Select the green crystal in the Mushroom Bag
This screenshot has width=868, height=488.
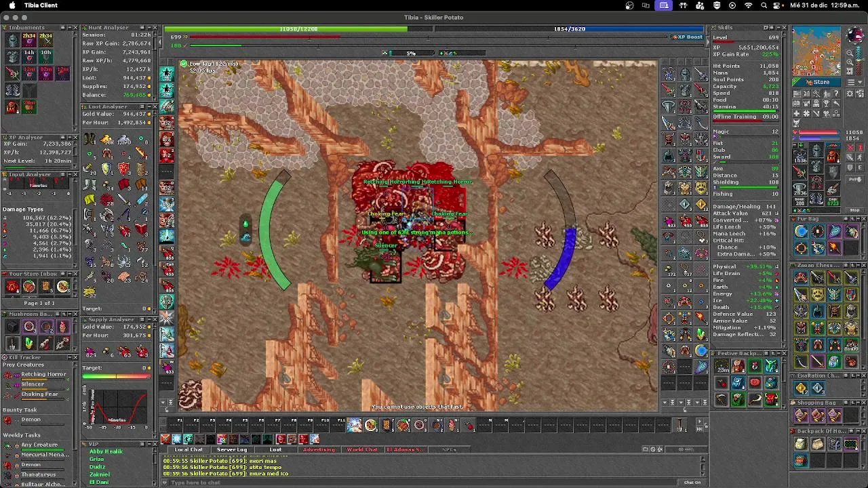(x=29, y=344)
